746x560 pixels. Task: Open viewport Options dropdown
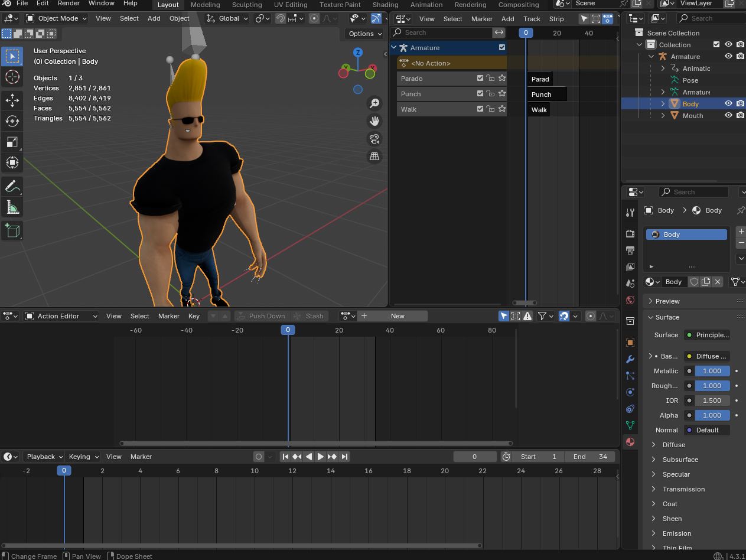364,34
